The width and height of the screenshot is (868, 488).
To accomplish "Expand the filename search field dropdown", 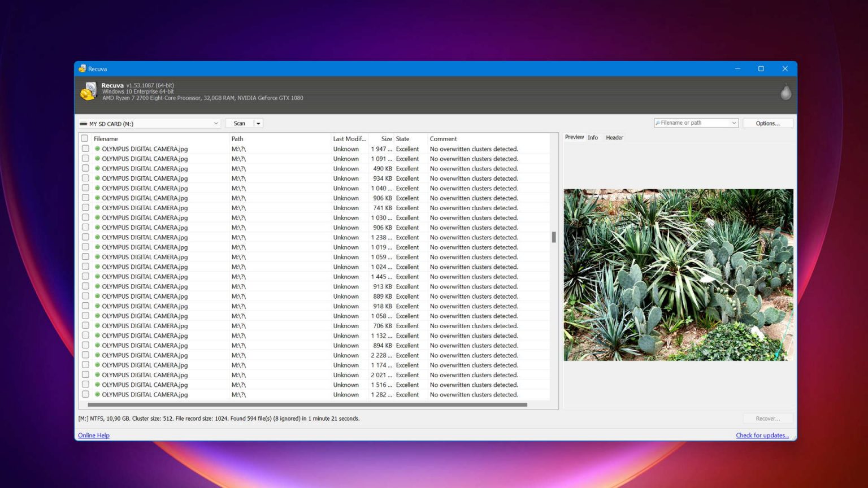I will [x=734, y=123].
